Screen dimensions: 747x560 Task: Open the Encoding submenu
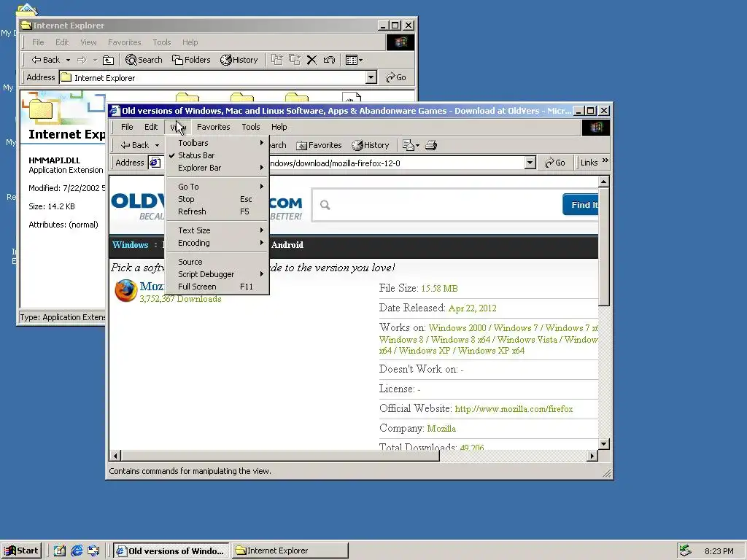point(217,243)
